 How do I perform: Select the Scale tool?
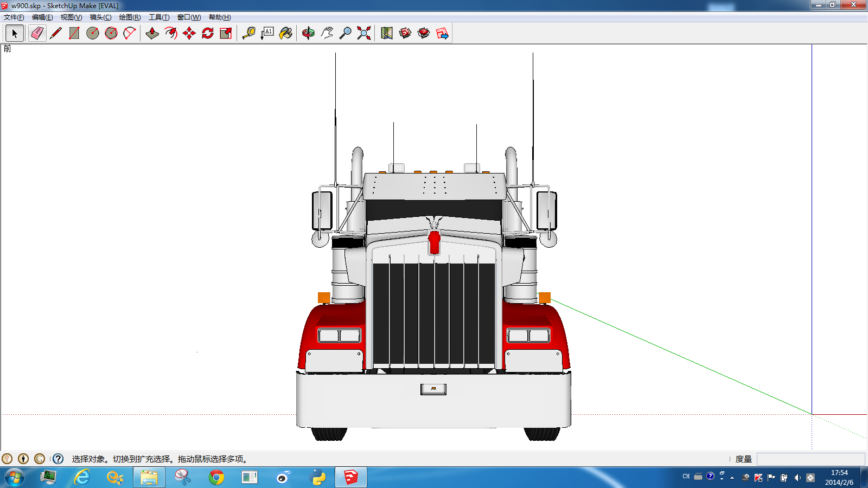(226, 34)
